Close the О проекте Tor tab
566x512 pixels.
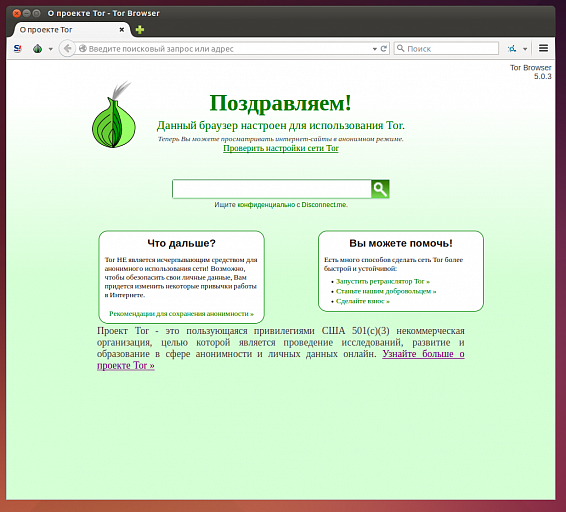(x=122, y=30)
